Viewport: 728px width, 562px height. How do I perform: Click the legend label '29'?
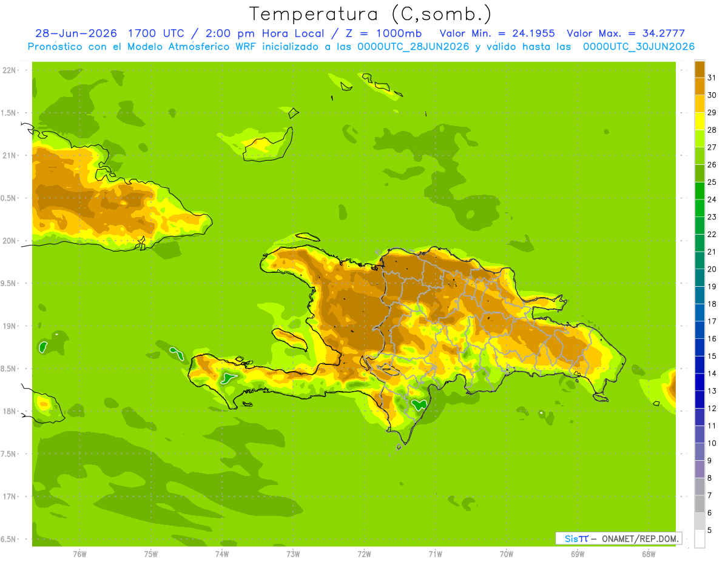point(712,112)
